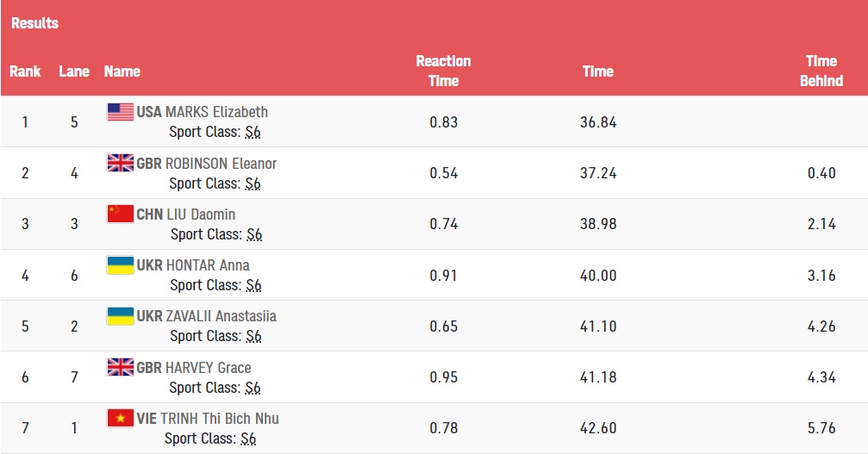Click the Results heading
The width and height of the screenshot is (868, 454).
[x=34, y=23]
